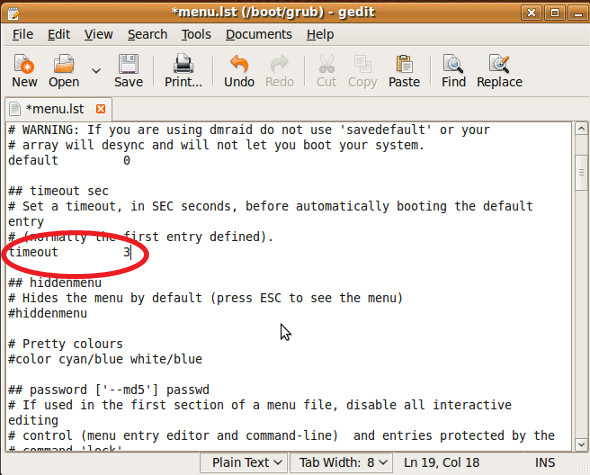The width and height of the screenshot is (590, 475).
Task: Open the Search menu
Action: tap(147, 35)
